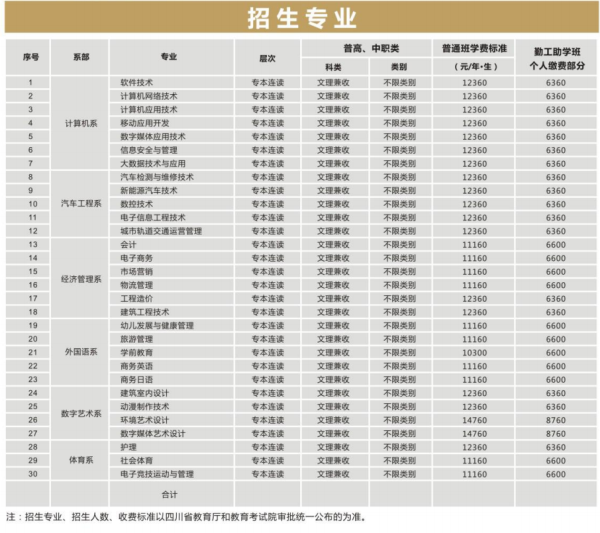Select the 汽车工程系 department cell

pyautogui.click(x=80, y=204)
